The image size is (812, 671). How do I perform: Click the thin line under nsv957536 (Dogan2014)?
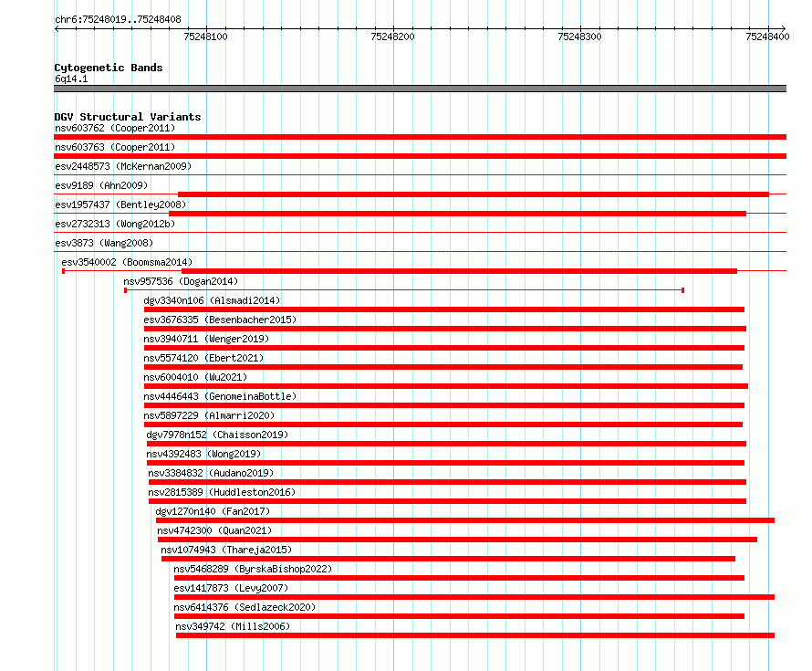tap(404, 290)
